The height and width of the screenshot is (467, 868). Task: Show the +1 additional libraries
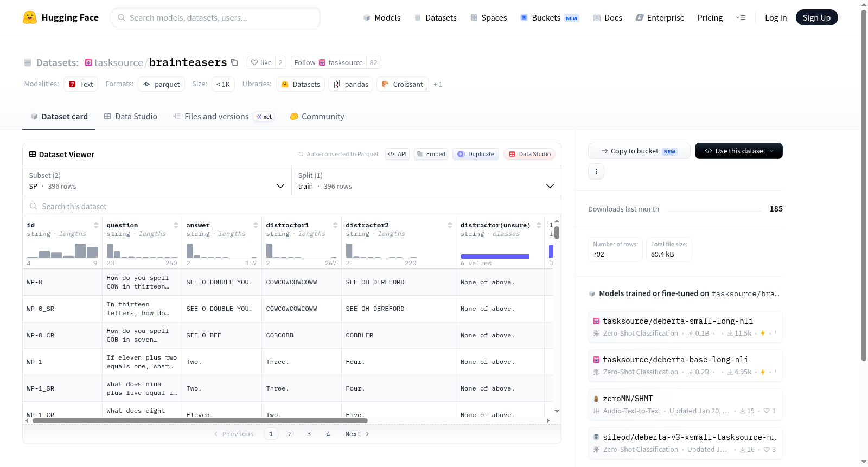pos(438,84)
